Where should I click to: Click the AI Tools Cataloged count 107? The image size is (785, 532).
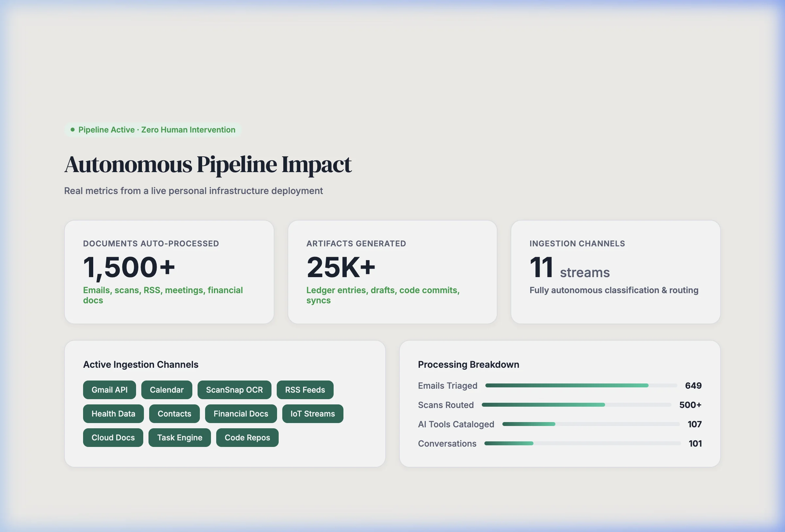(x=695, y=424)
